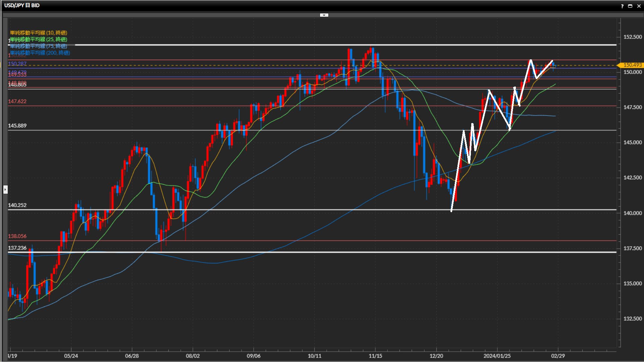Expand the hidden toolbar at top center
The width and height of the screenshot is (644, 362).
point(324,15)
